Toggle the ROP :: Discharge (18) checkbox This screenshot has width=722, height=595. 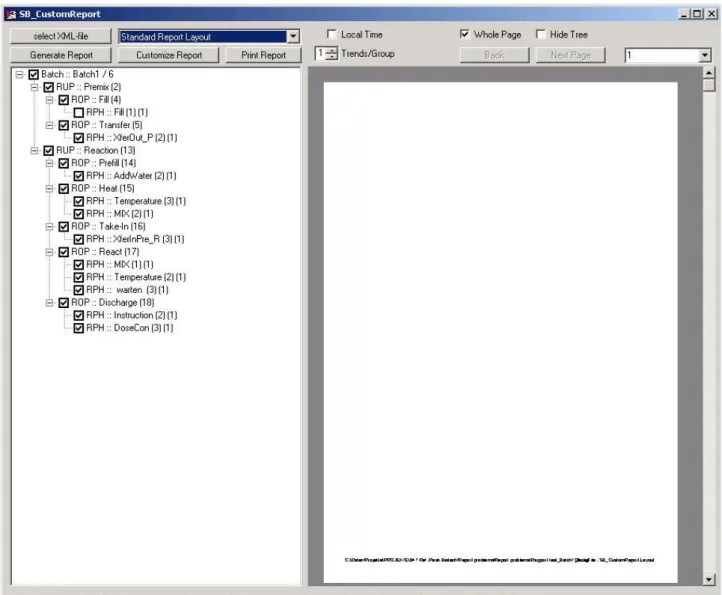(x=64, y=303)
